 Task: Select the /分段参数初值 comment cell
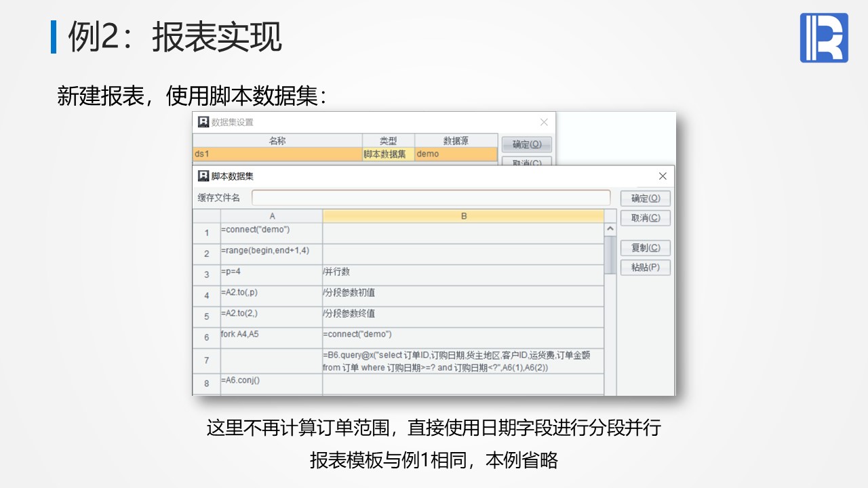pyautogui.click(x=463, y=296)
